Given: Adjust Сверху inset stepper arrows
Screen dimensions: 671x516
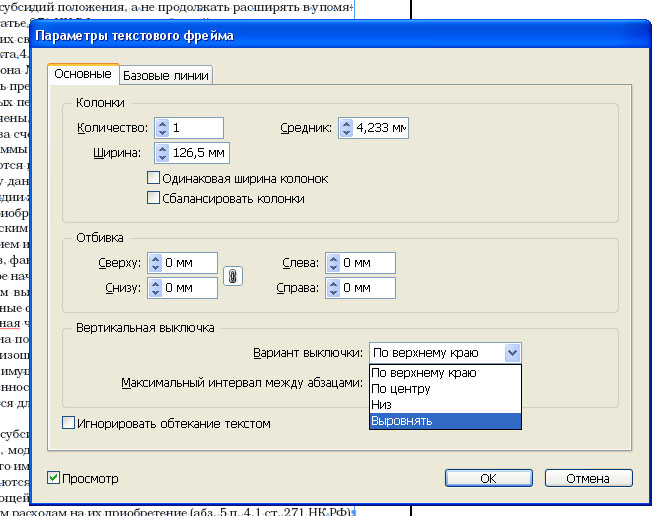Looking at the screenshot, I should [x=155, y=263].
